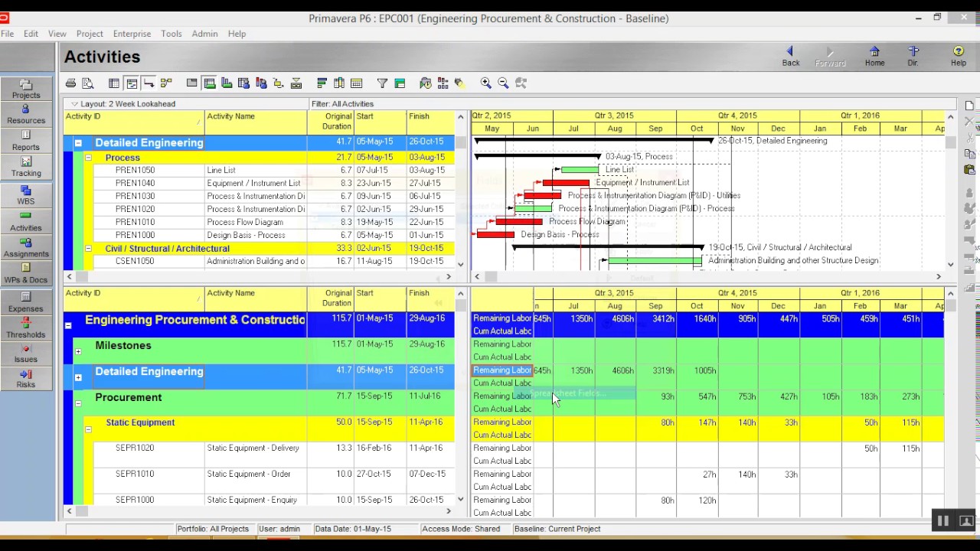The height and width of the screenshot is (551, 980).
Task: Open Timescale settings icon
Action: 356,83
